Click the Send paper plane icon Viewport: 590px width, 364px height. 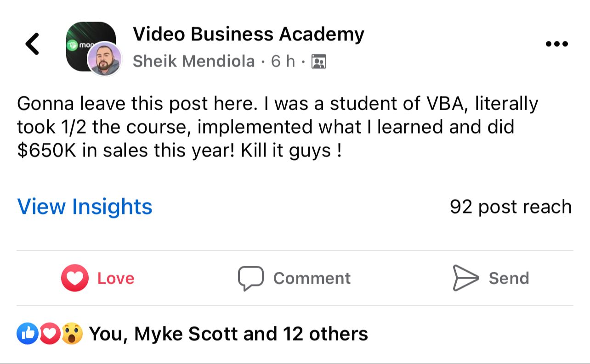click(465, 278)
